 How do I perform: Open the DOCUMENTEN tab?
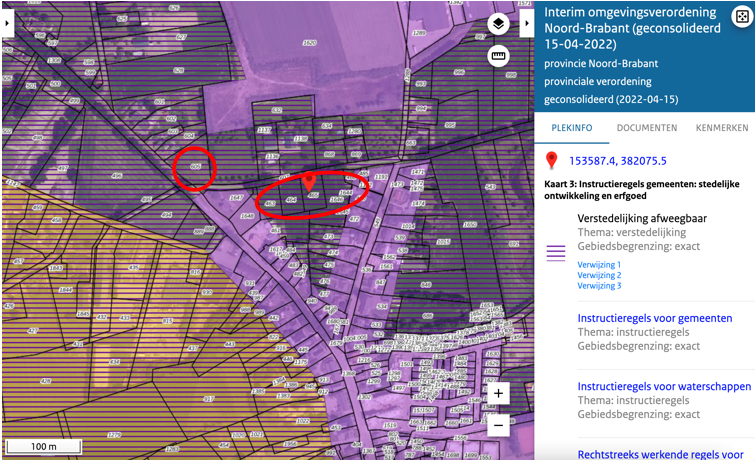click(647, 128)
